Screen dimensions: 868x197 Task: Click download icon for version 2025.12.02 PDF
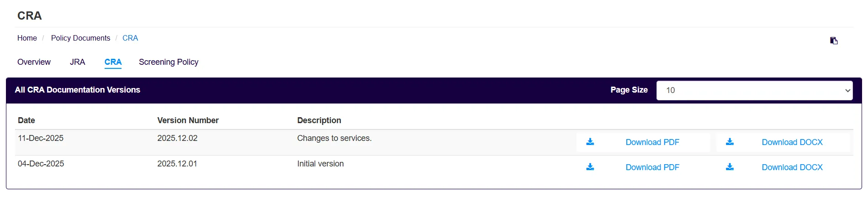[590, 142]
